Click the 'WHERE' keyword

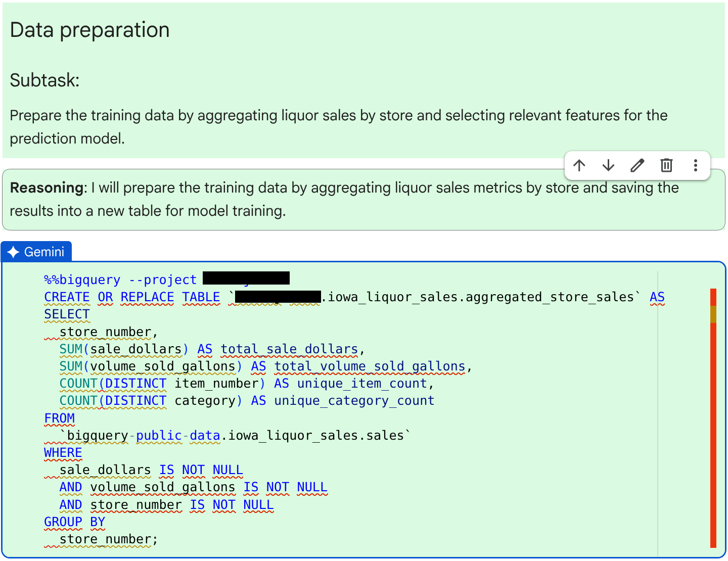click(63, 453)
